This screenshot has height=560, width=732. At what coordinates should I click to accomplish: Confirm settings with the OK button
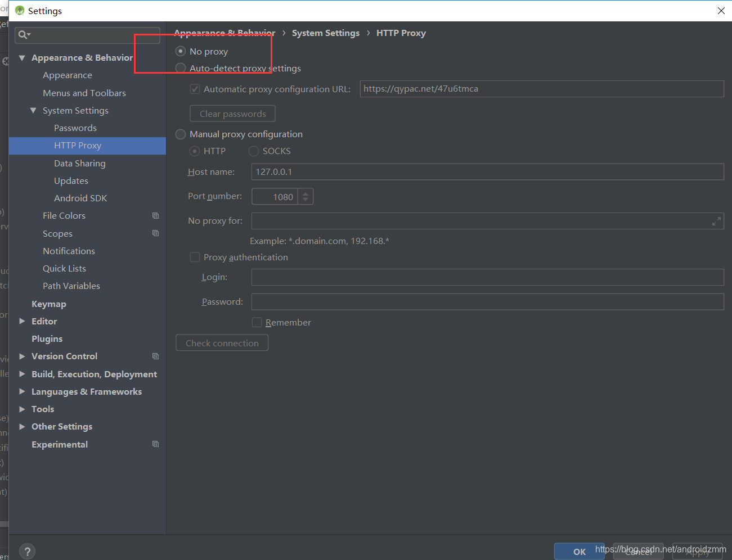(580, 552)
